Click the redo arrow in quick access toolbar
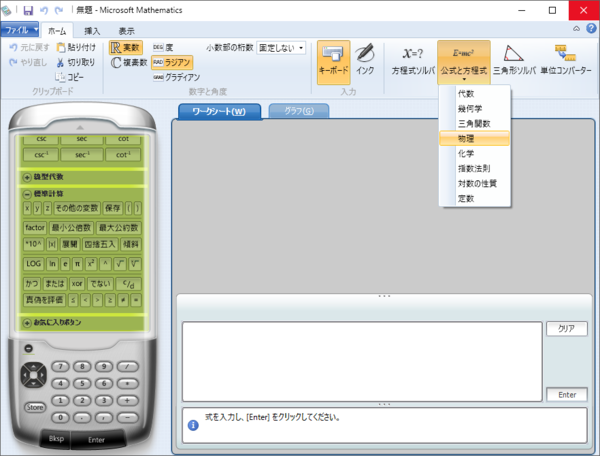This screenshot has height=456, width=600. 59,10
